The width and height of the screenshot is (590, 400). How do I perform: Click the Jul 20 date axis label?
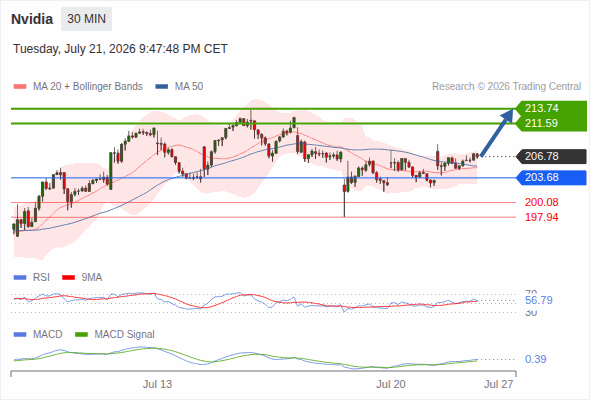(391, 384)
